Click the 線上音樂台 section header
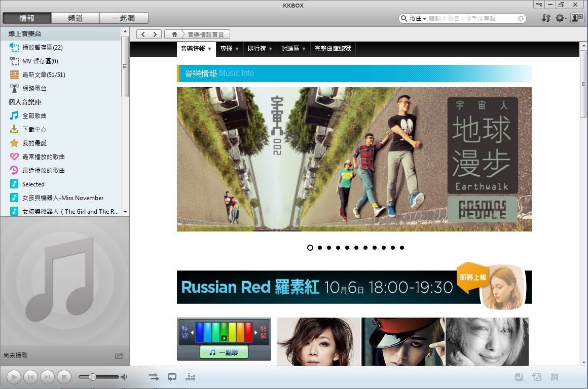 click(25, 34)
